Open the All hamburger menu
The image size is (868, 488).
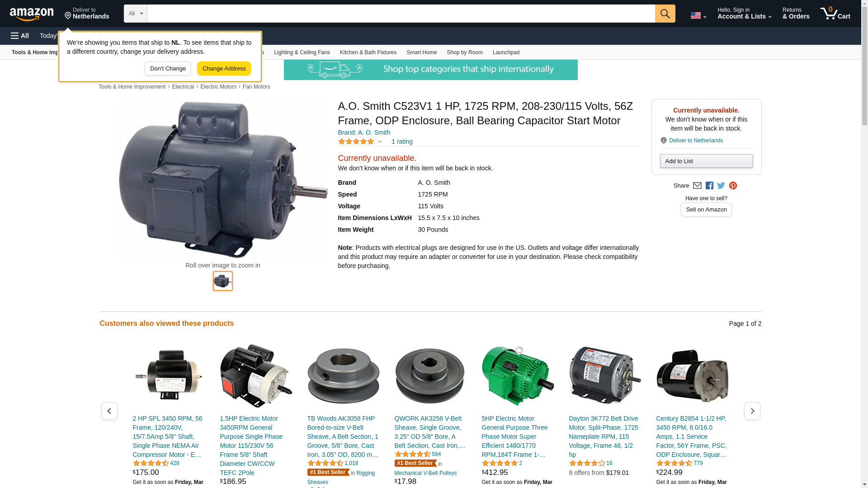click(x=20, y=36)
